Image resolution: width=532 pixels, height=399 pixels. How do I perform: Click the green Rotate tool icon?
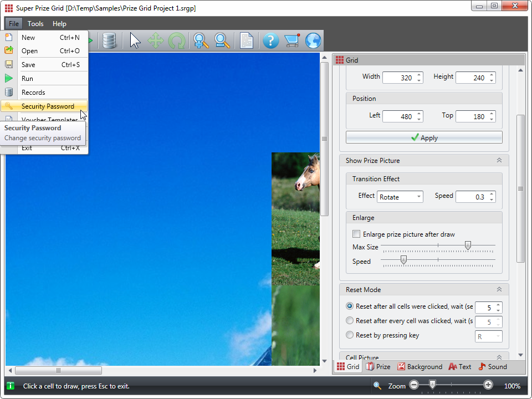coord(176,40)
